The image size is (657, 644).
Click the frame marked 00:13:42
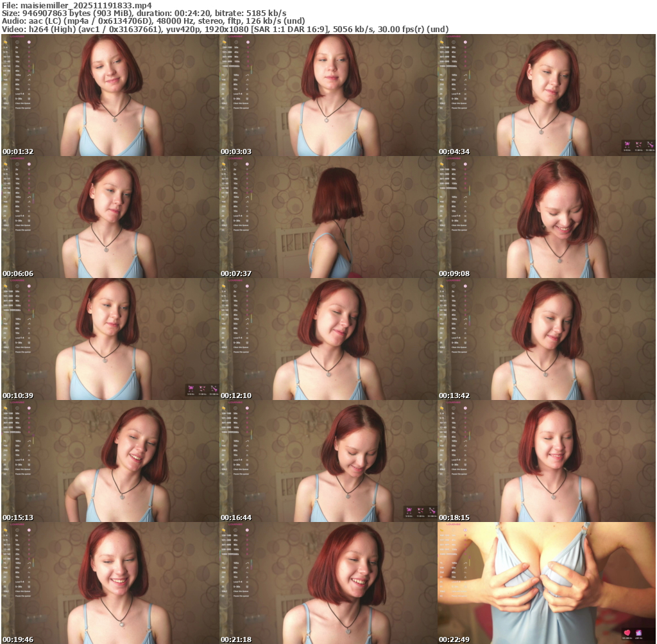(547, 339)
